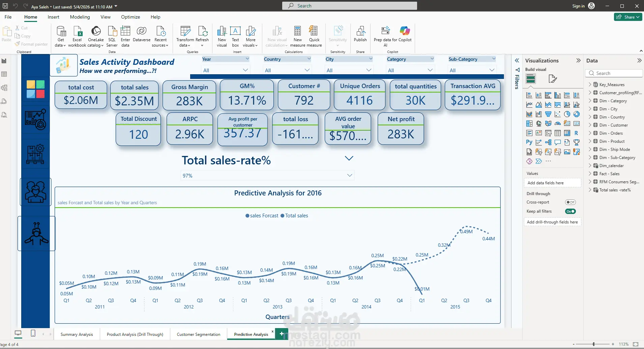The width and height of the screenshot is (644, 349).
Task: Toggle the Keep all filters switch
Action: click(x=570, y=211)
